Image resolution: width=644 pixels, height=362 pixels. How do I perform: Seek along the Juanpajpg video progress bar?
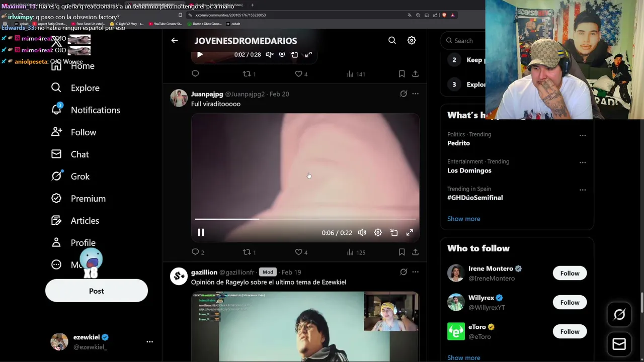pyautogui.click(x=305, y=219)
